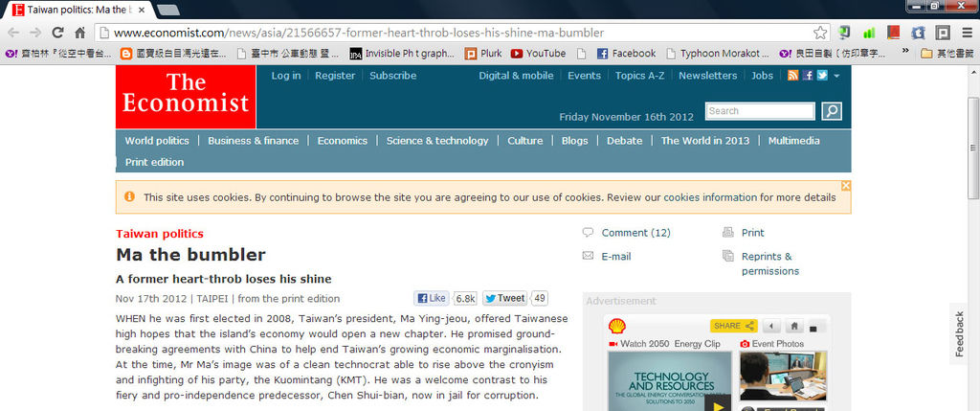This screenshot has width=980, height=411.
Task: Click the Register link
Action: click(335, 76)
